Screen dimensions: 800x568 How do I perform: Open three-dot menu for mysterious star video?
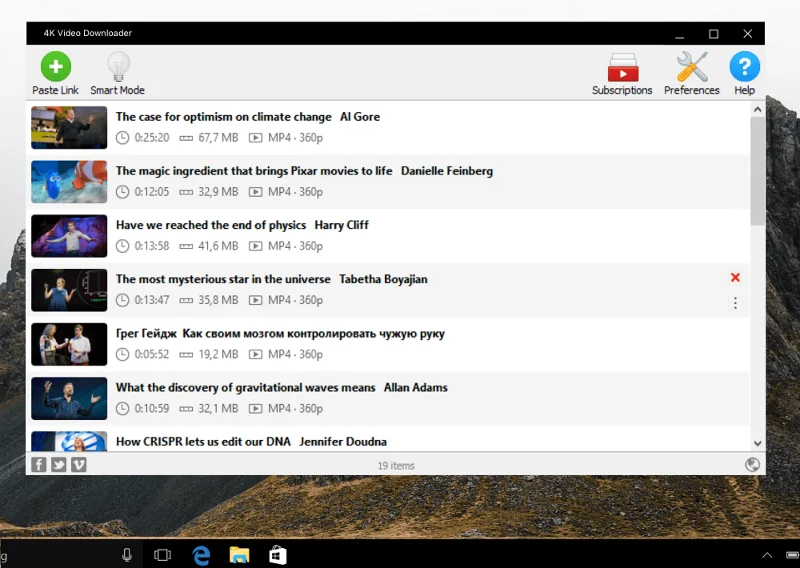tap(735, 303)
